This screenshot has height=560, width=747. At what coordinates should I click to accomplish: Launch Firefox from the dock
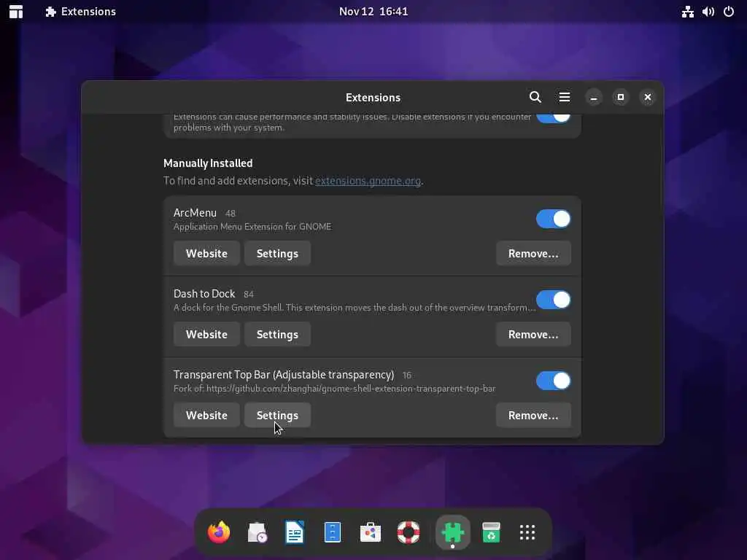[219, 532]
